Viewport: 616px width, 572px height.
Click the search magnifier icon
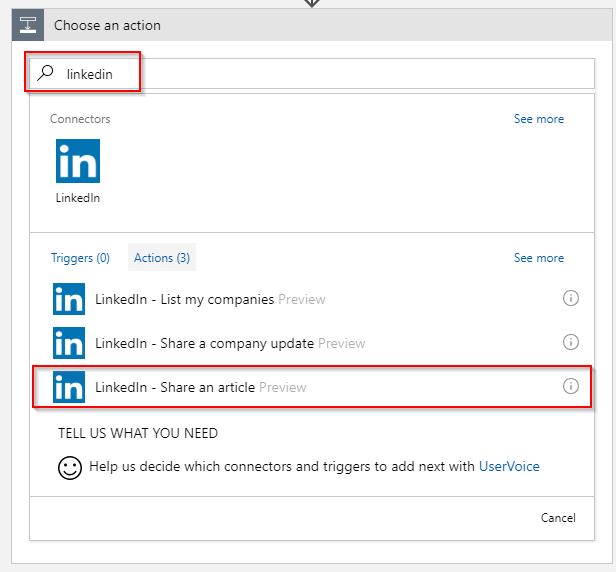[x=45, y=73]
